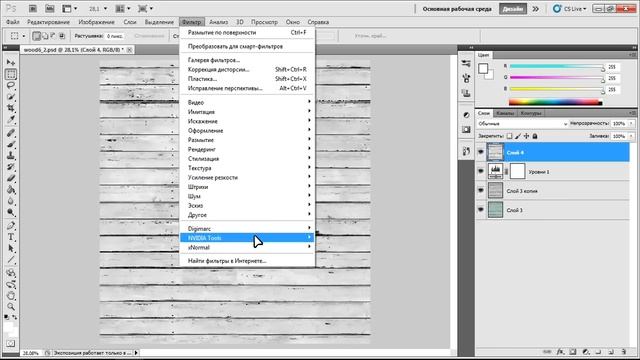The width and height of the screenshot is (640, 360).
Task: Hide the Уровни 1 adjustment layer
Action: click(481, 171)
